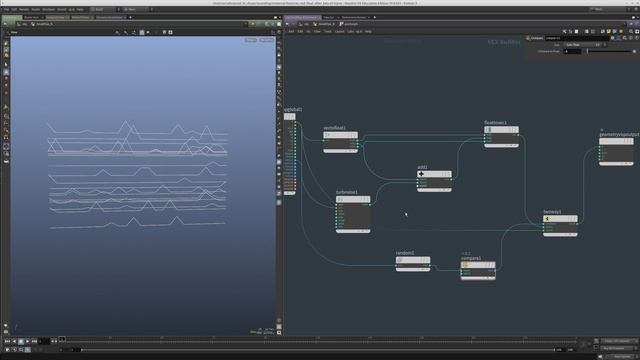The height and width of the screenshot is (360, 640).
Task: Add a new pane tab with the plus beside viewport tabs
Action: 130,17
